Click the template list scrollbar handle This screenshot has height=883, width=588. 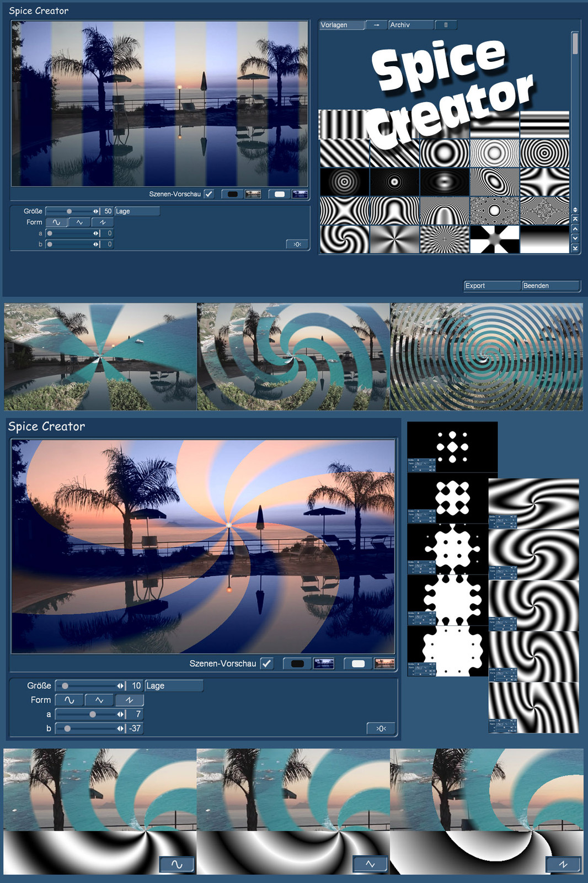click(x=575, y=43)
